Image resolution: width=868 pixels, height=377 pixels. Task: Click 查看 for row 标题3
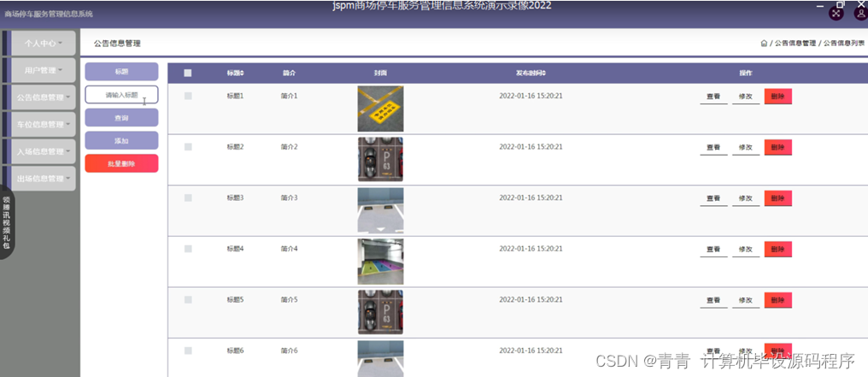(713, 198)
